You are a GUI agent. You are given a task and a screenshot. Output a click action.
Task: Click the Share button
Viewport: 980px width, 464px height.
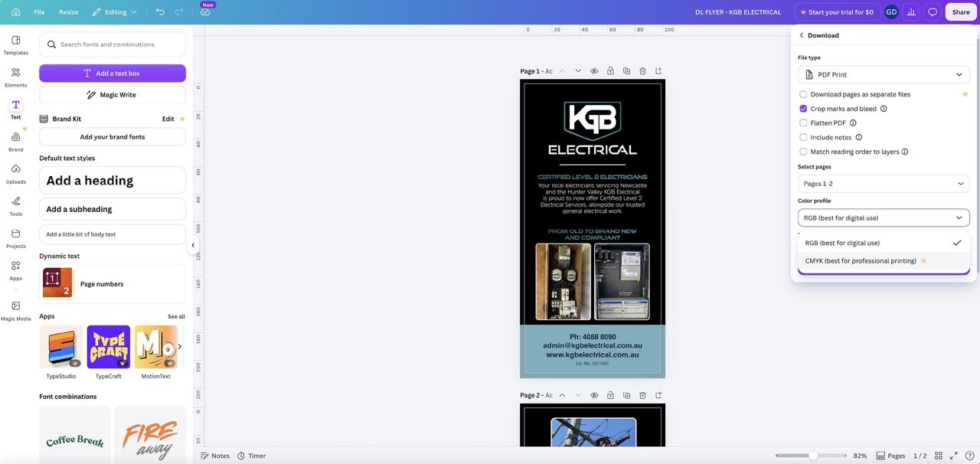(961, 12)
